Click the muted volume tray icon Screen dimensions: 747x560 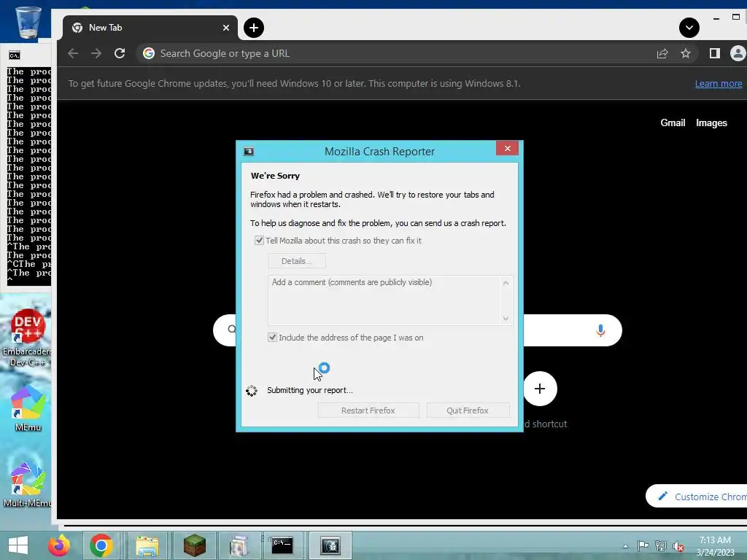[678, 546]
